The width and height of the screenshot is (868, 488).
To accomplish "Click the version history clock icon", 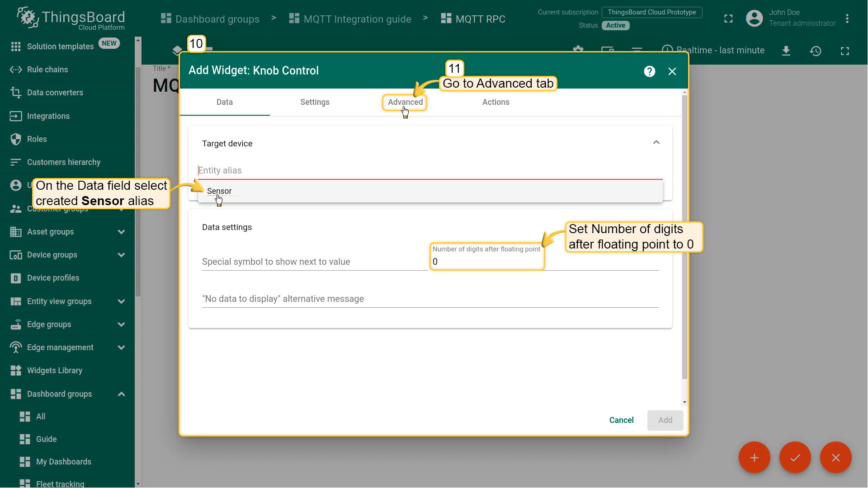I will click(x=816, y=51).
